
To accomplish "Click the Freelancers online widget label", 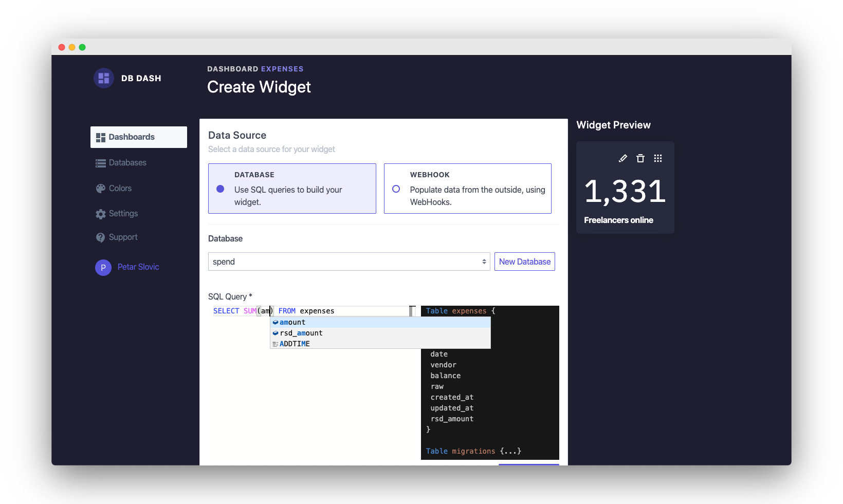I will pyautogui.click(x=619, y=220).
